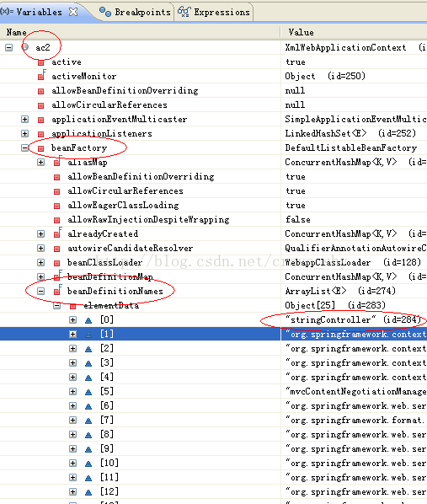Click the blue triangle icon of [9]

click(88, 449)
